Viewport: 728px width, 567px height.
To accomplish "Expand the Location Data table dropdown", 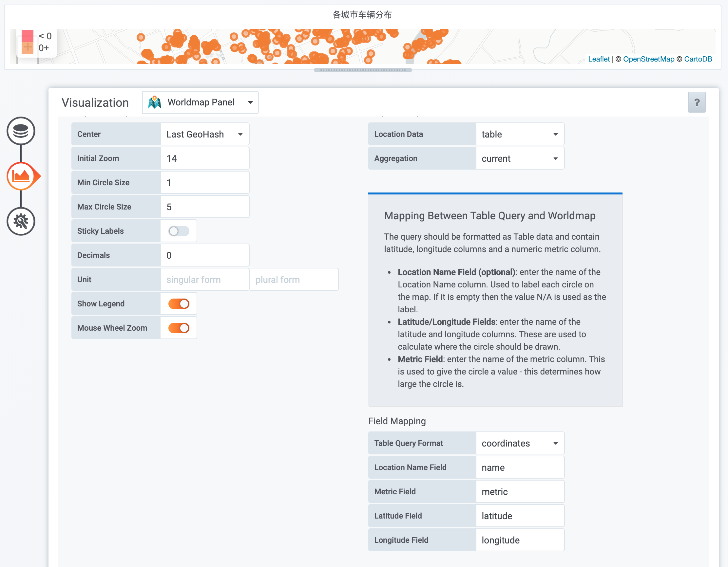I will (519, 134).
